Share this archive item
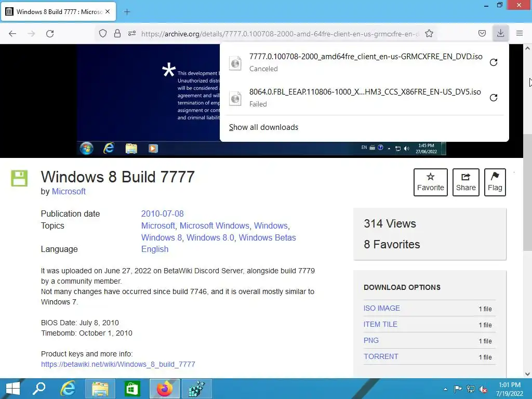The image size is (532, 399). [x=466, y=182]
